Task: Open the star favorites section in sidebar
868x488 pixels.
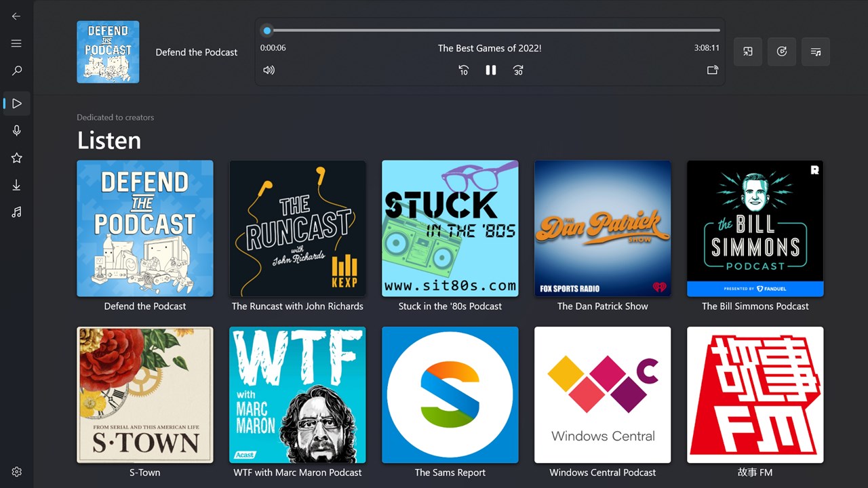Action: (16, 158)
